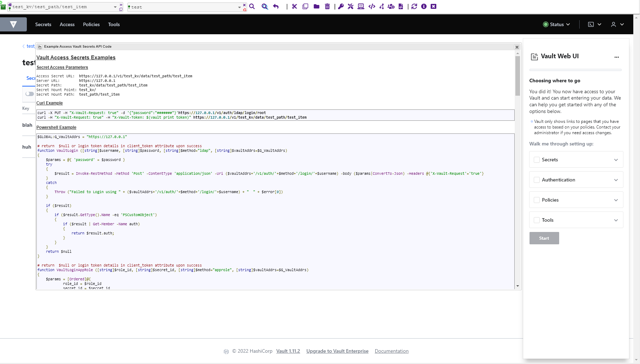
Task: Click the dialog vertical scrollbar thumb
Action: coord(518,76)
